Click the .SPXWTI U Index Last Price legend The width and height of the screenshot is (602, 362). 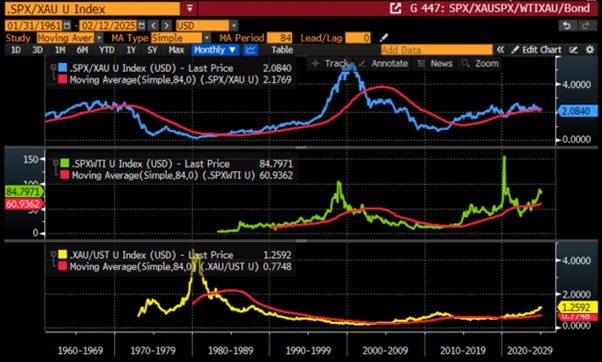coord(150,164)
